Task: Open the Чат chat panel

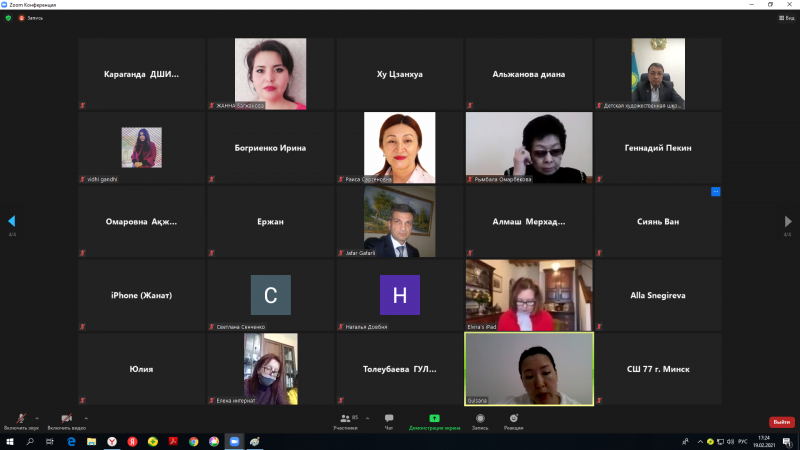Action: pos(389,420)
